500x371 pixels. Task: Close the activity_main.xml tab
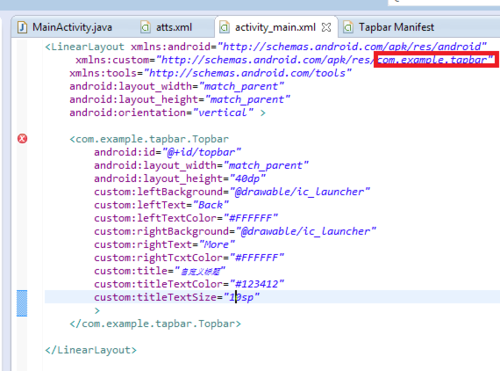point(326,27)
